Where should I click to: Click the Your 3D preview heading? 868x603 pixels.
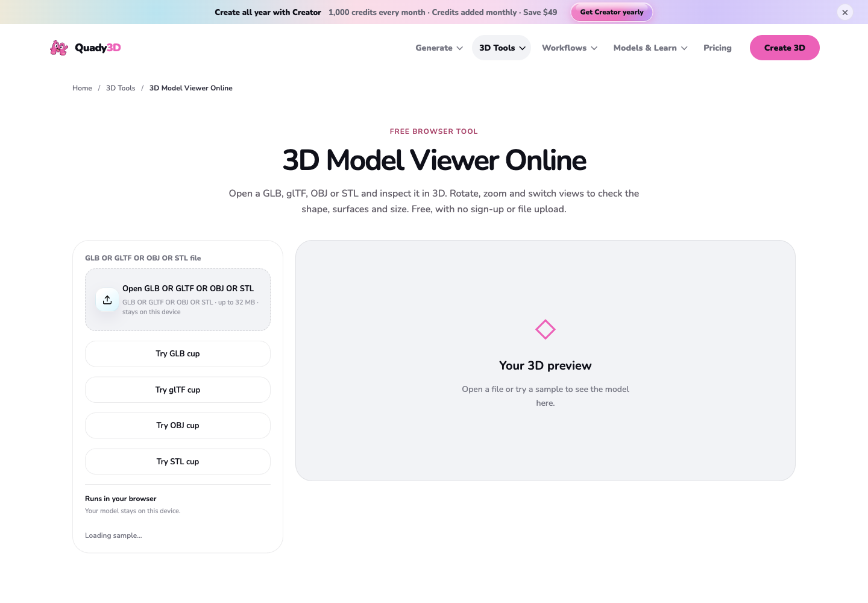coord(546,365)
